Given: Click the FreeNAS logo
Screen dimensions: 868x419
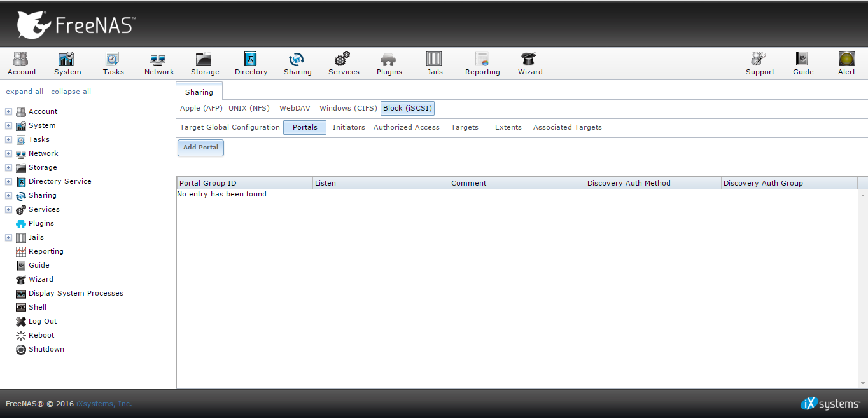Looking at the screenshot, I should (x=76, y=24).
